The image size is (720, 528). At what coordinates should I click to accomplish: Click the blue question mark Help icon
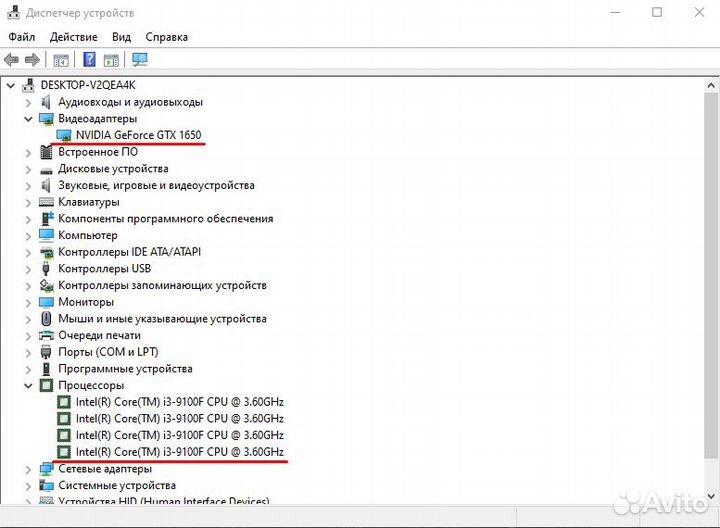pyautogui.click(x=89, y=60)
